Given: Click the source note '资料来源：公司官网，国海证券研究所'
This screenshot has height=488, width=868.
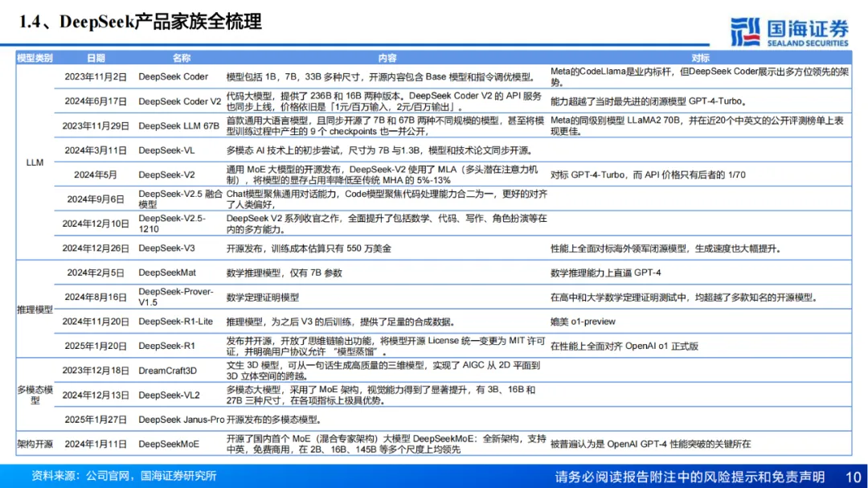Looking at the screenshot, I should [x=124, y=476].
